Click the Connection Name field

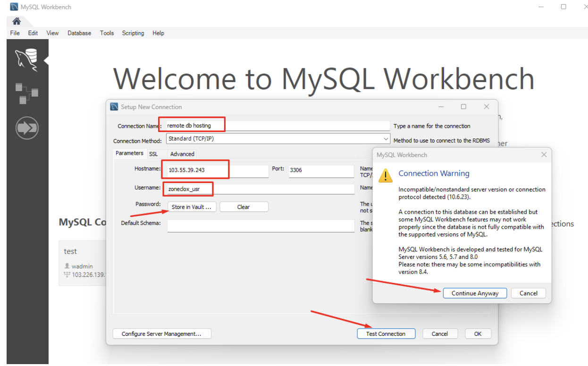click(278, 126)
